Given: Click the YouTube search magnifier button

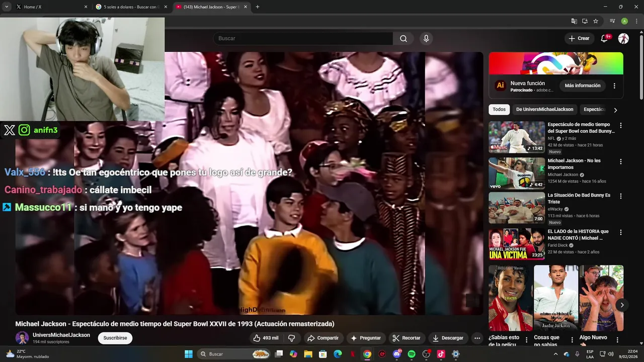Looking at the screenshot, I should [x=404, y=39].
